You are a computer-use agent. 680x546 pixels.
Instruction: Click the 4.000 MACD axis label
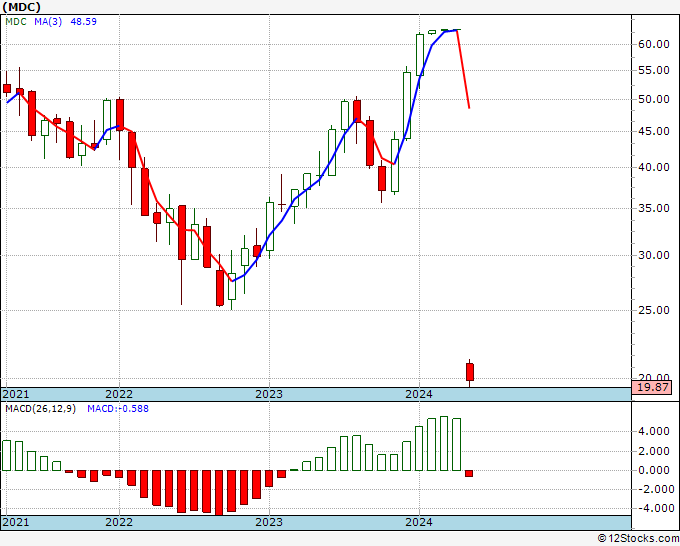[656, 432]
